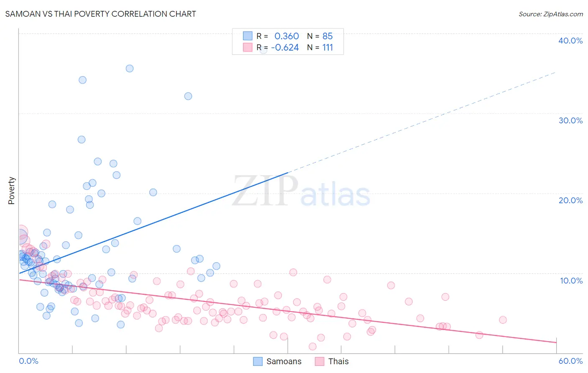Click the 20.0% y-axis label

click(x=570, y=200)
